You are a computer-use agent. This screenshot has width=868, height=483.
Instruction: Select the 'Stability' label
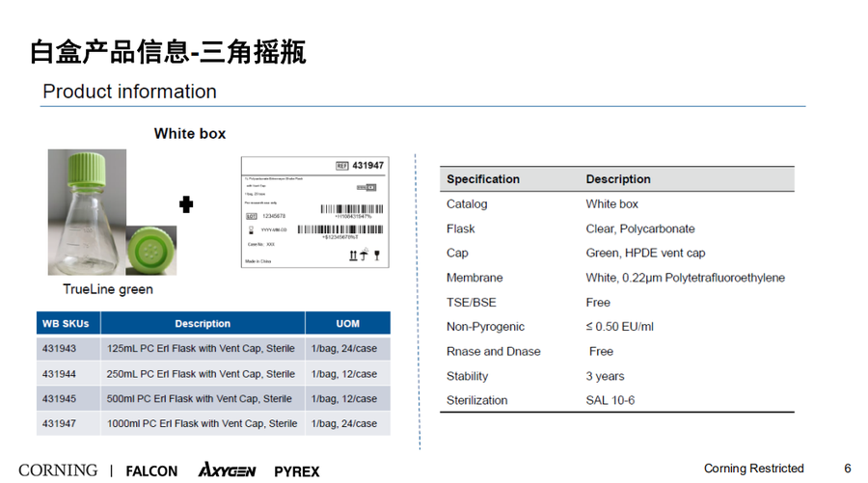click(467, 376)
